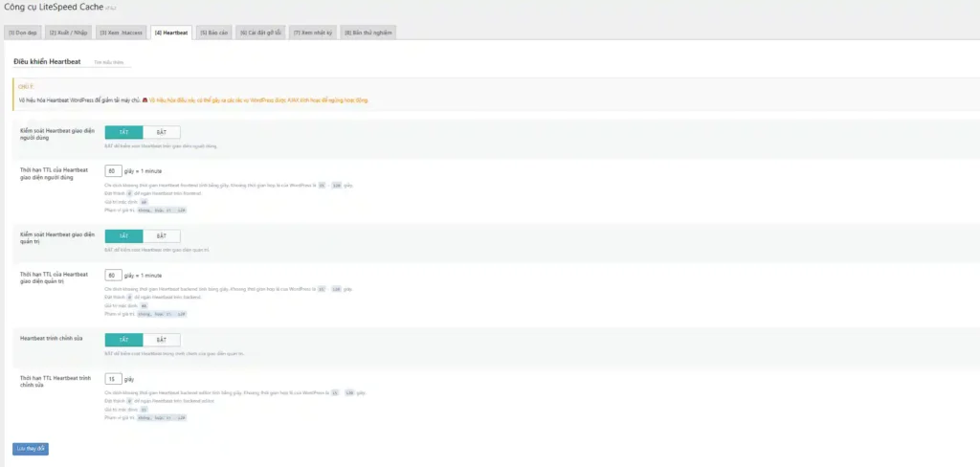Click the Thời hạn TTL của Heartbeat giao diện quản trị label

click(x=54, y=278)
